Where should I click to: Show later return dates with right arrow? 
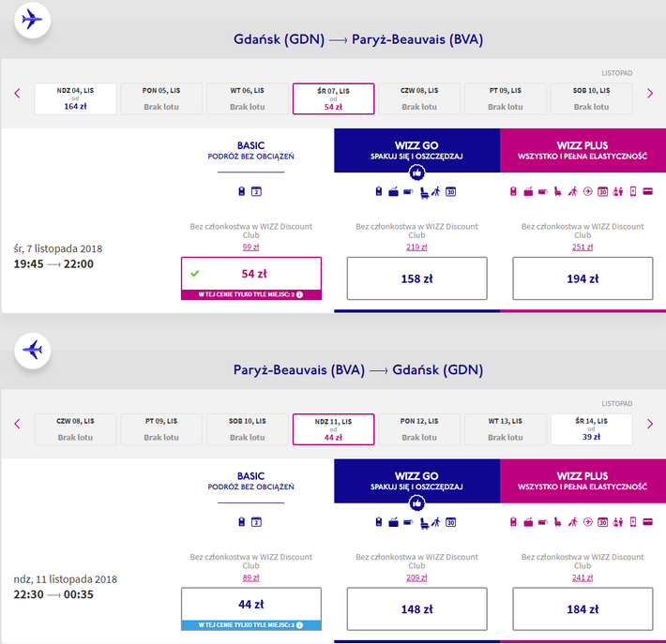point(650,424)
